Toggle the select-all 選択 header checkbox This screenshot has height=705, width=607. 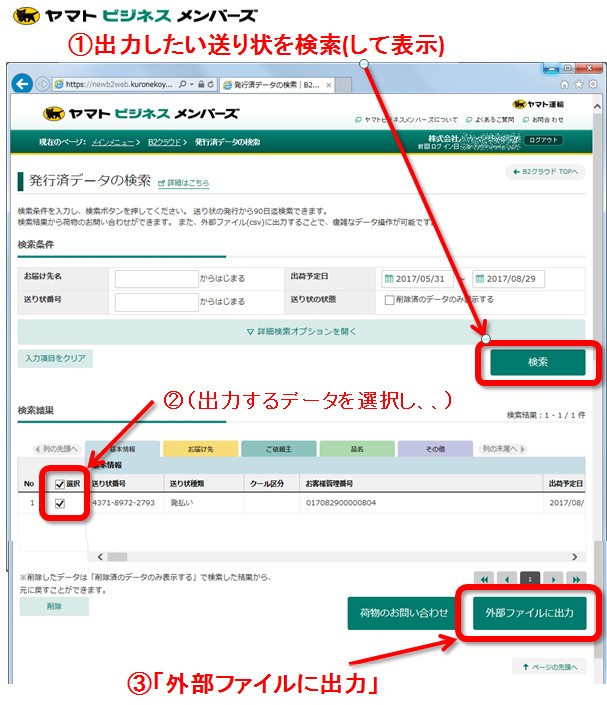pos(59,484)
